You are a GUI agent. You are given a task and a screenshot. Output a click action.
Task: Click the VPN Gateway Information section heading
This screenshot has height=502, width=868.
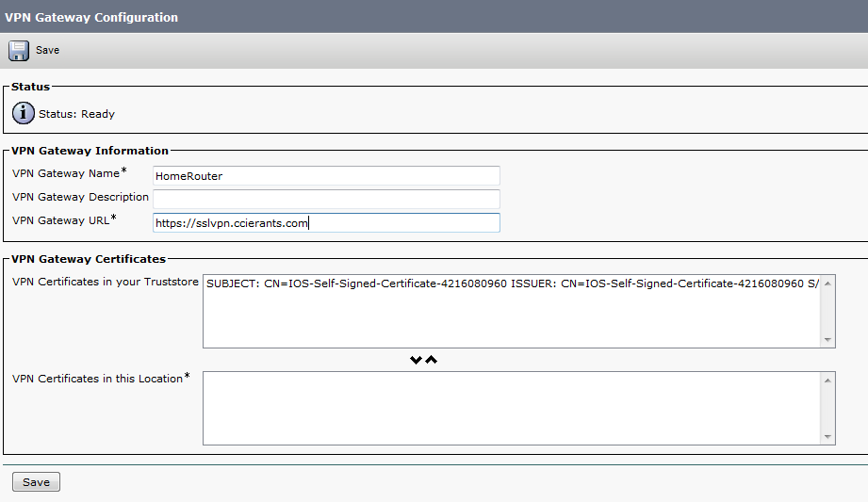(90, 151)
